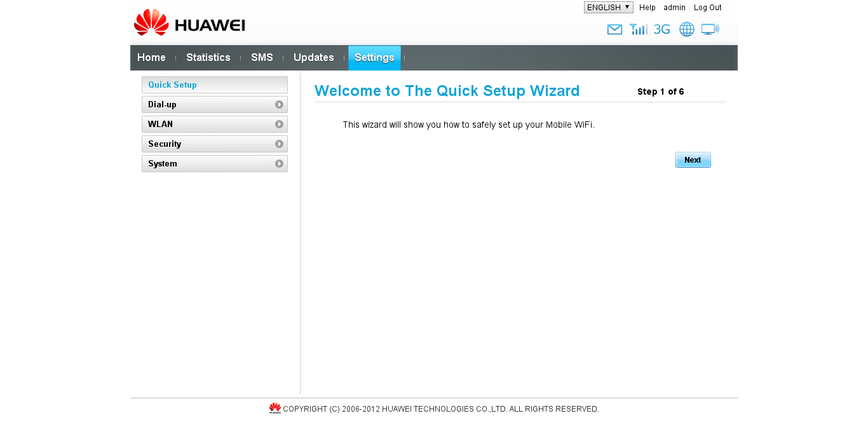Open the Statistics tab
This screenshot has height=432, width=868.
pos(208,58)
